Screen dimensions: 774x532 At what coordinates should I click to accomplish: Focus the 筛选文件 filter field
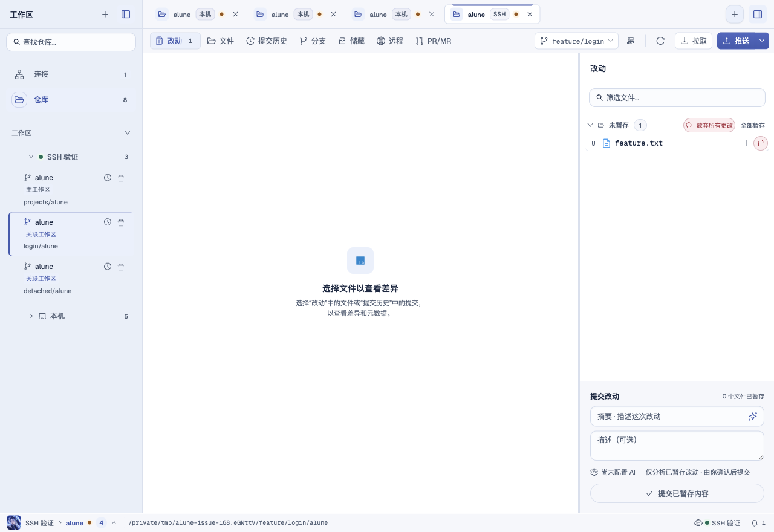click(677, 97)
